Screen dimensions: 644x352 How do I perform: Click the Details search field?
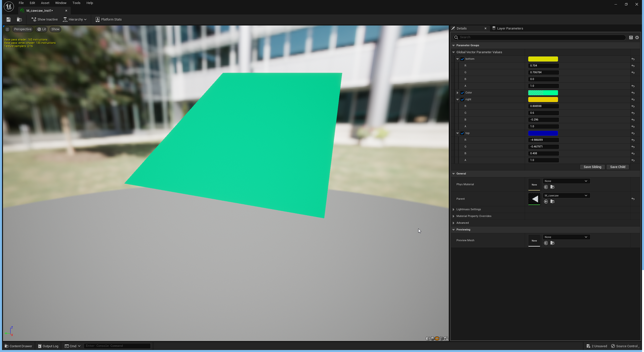pyautogui.click(x=539, y=37)
